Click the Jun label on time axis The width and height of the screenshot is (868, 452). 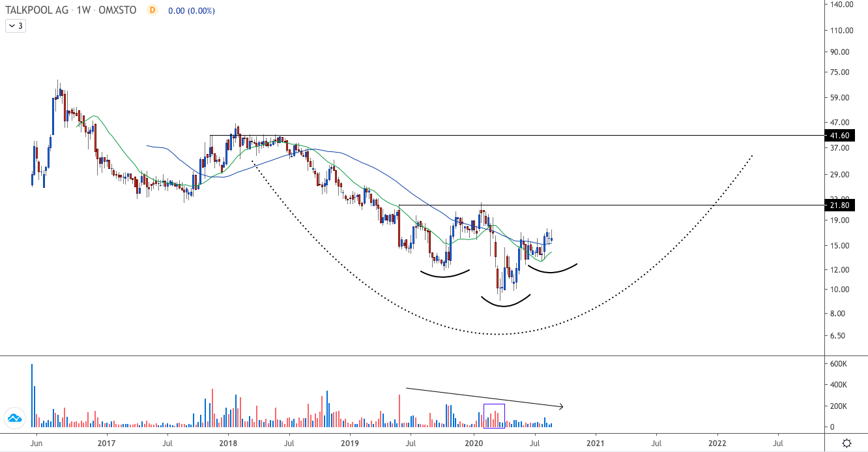(36, 443)
